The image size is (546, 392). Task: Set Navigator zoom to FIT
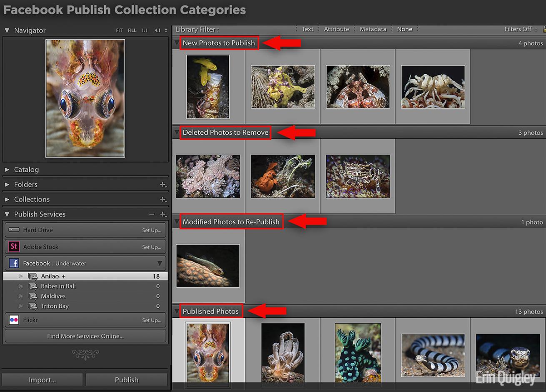pyautogui.click(x=119, y=30)
